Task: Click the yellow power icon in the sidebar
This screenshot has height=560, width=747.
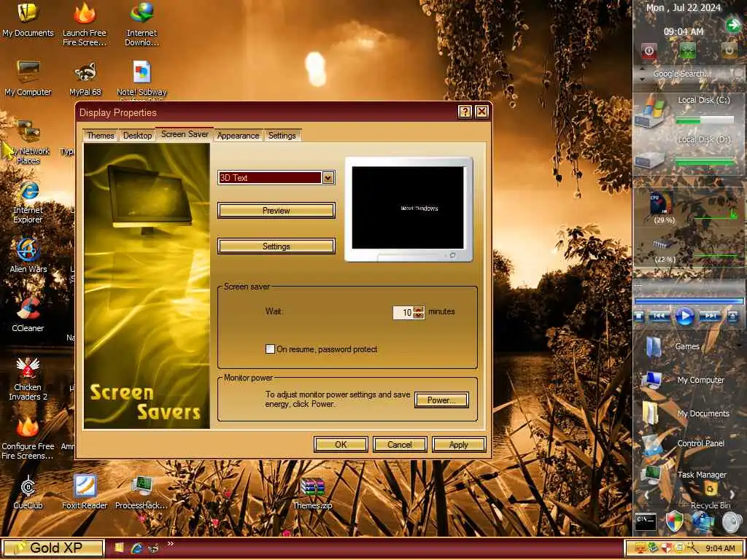Action: [x=729, y=50]
